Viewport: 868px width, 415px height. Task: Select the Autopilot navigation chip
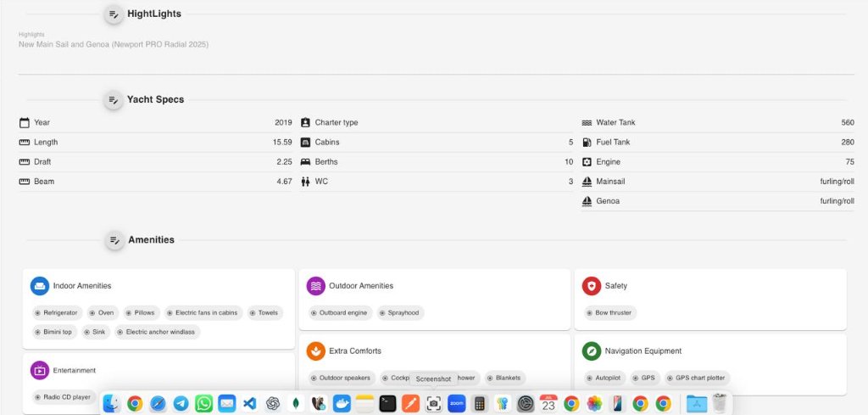click(x=604, y=378)
